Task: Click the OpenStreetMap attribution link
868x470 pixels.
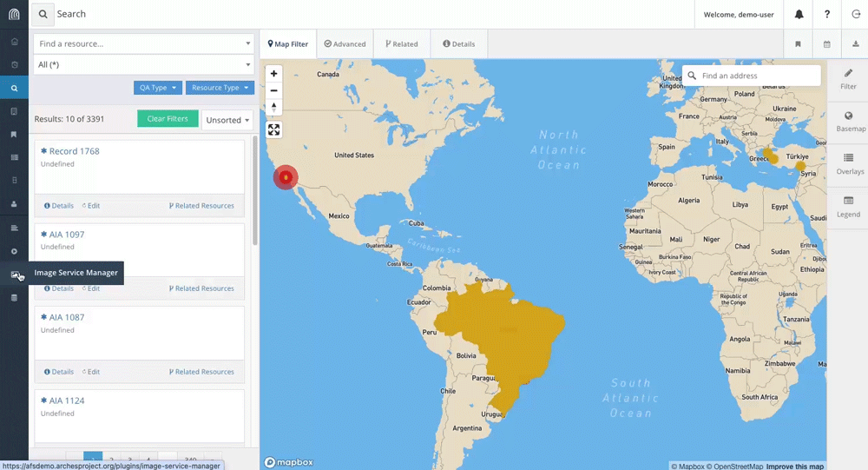Action: 734,467
